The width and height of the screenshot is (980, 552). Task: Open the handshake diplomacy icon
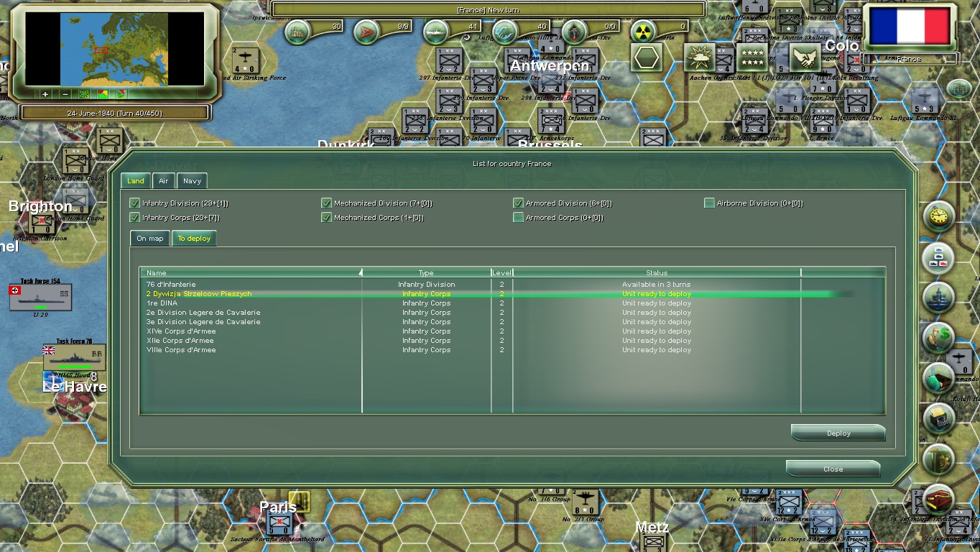[805, 57]
